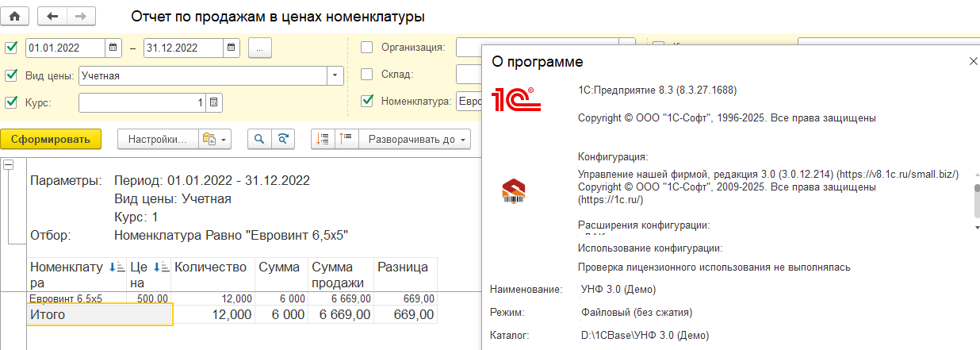Select the Сумма column header
This screenshot has height=350, width=980.
(281, 275)
